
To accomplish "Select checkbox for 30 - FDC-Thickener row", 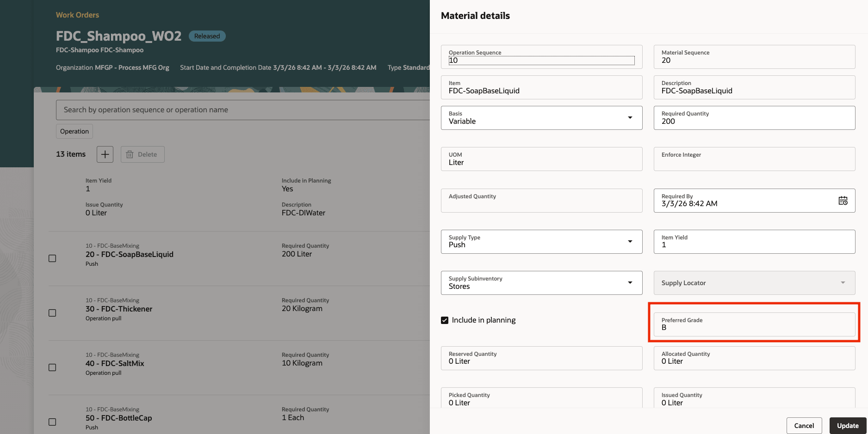I will (x=52, y=313).
